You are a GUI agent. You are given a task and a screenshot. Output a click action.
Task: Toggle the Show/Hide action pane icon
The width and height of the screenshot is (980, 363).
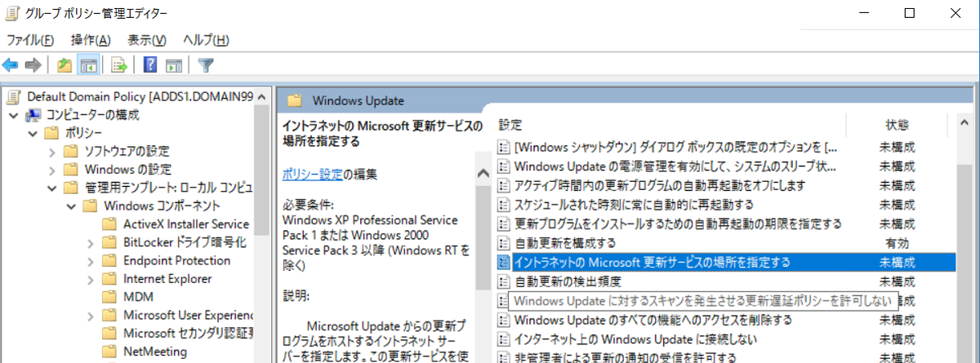tap(173, 65)
